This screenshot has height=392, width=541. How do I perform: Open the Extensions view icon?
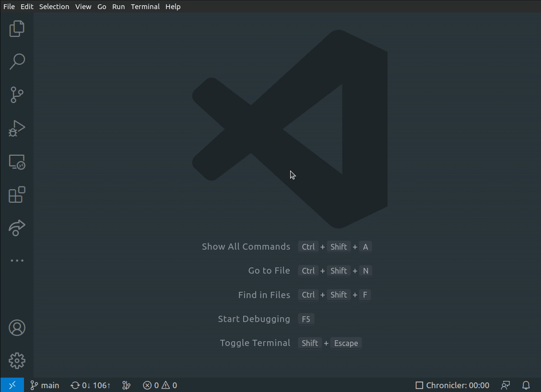17,195
